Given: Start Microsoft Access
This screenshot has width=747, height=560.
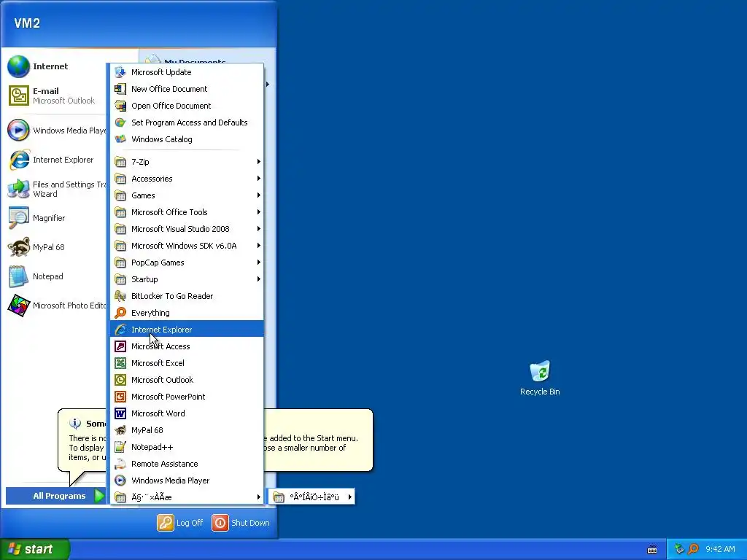Looking at the screenshot, I should point(187,346).
